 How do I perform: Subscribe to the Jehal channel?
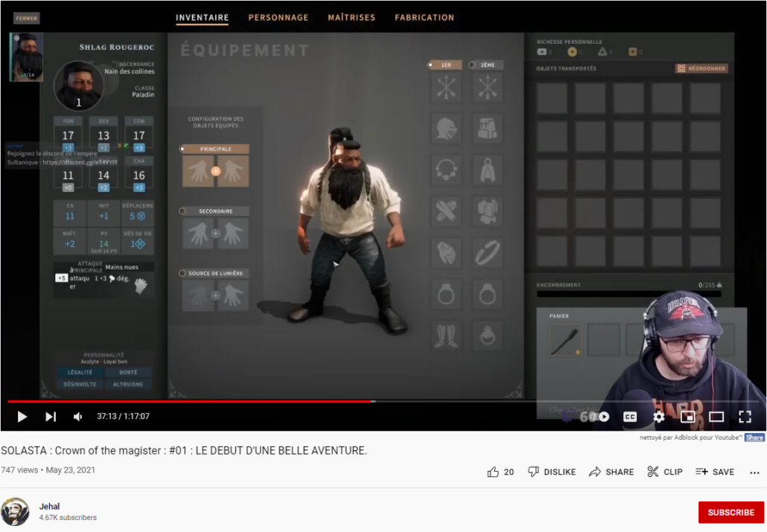(731, 513)
